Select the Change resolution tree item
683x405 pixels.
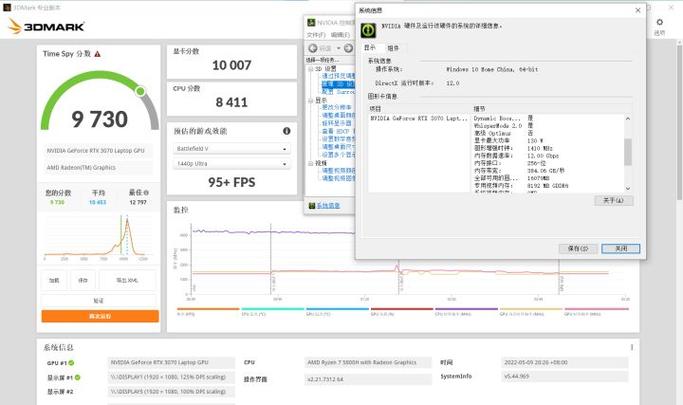click(x=337, y=107)
